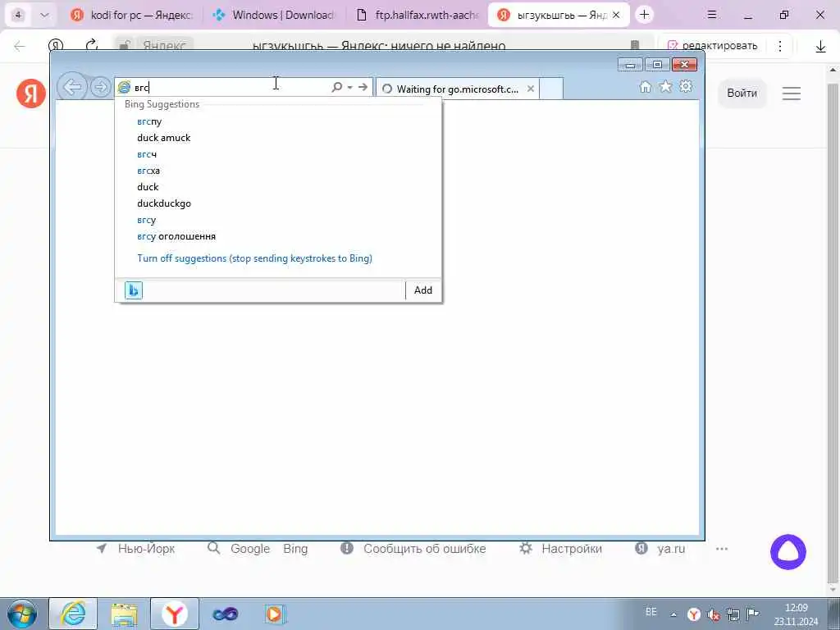This screenshot has width=840, height=630.
Task: Open File Explorer from the taskbar
Action: [125, 614]
